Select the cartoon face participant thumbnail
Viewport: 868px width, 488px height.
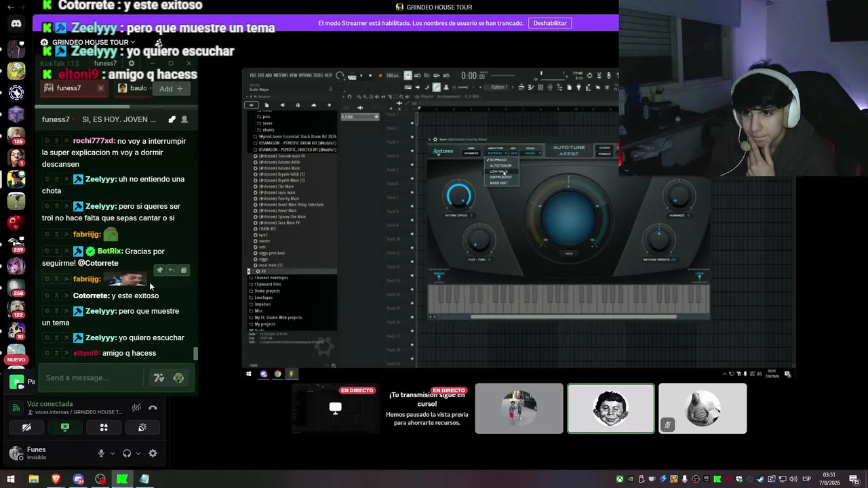click(x=611, y=409)
